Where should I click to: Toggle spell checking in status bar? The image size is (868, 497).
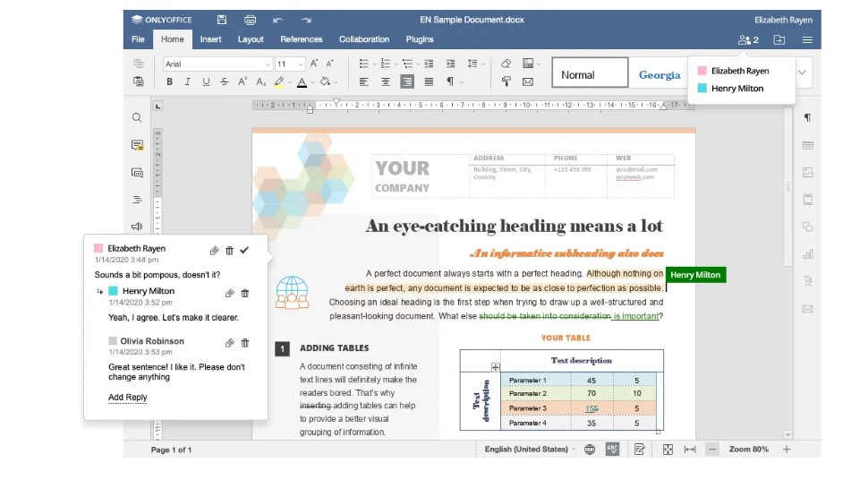coord(612,450)
